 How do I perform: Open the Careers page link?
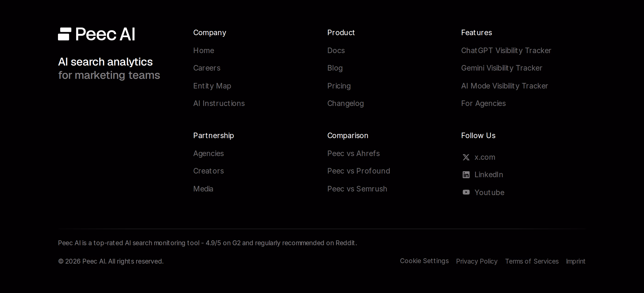(207, 68)
